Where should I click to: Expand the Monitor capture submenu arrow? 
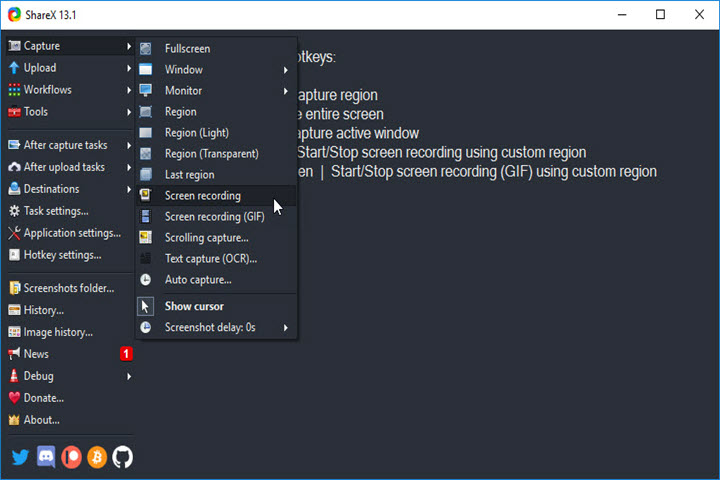pyautogui.click(x=286, y=91)
